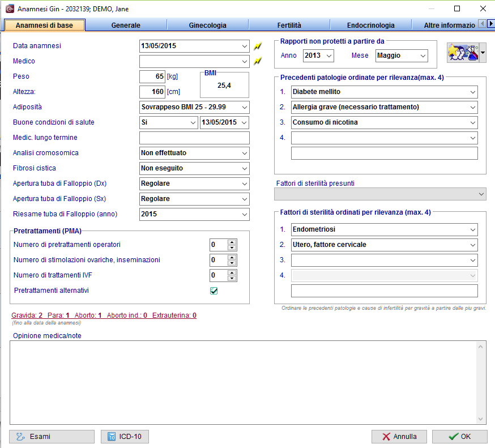Open the people and flask icon button
Image resolution: width=495 pixels, height=448 pixels.
(463, 53)
